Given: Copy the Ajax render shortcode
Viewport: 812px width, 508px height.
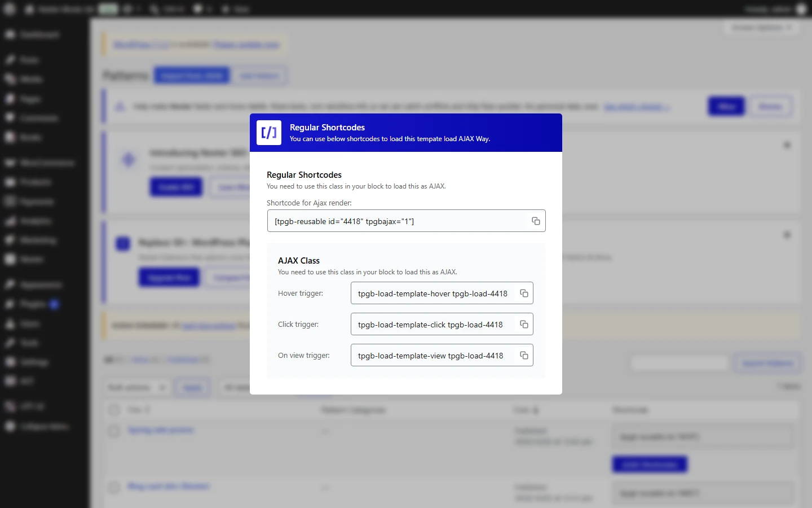Looking at the screenshot, I should 536,221.
